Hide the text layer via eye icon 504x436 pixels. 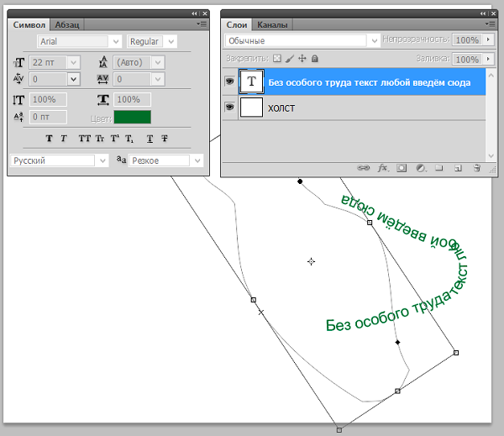tap(229, 81)
